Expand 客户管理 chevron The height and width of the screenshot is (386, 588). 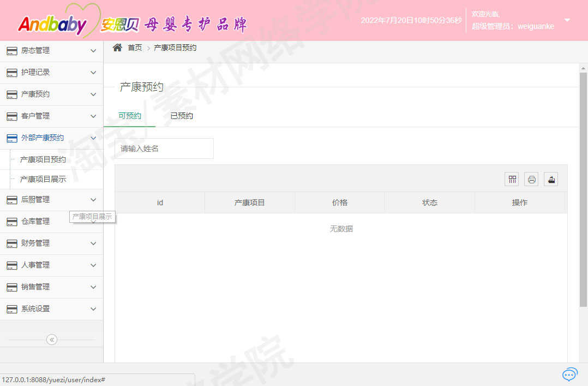click(x=93, y=116)
